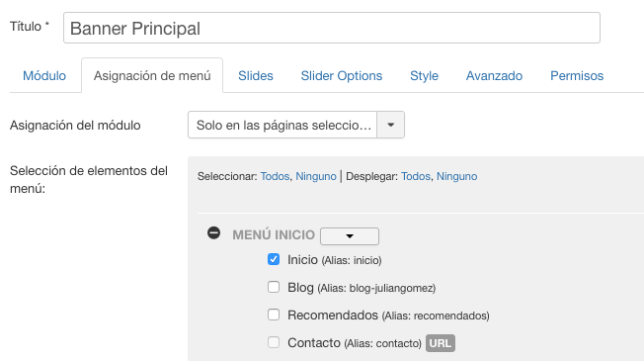Viewport: 644px width, 361px height.
Task: Enable the Recomendados checkbox
Action: [274, 315]
